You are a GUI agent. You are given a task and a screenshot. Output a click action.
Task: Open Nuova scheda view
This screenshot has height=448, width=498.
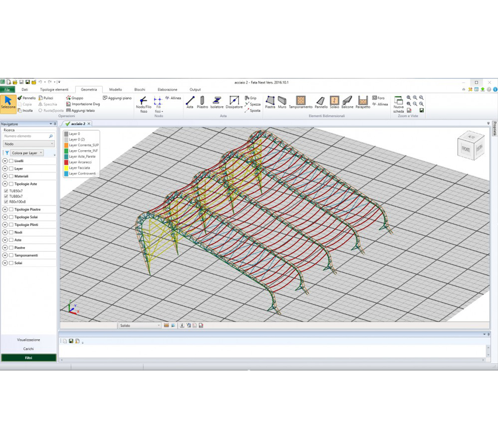click(398, 104)
